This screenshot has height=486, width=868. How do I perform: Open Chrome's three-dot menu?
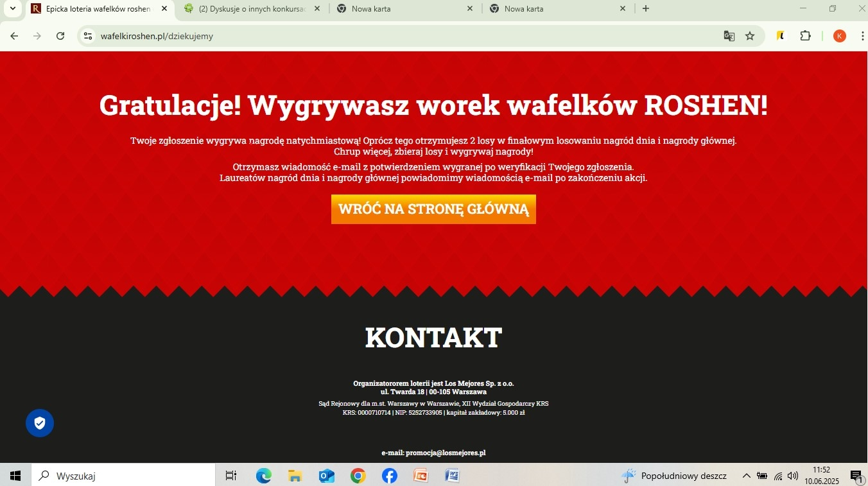pos(862,36)
